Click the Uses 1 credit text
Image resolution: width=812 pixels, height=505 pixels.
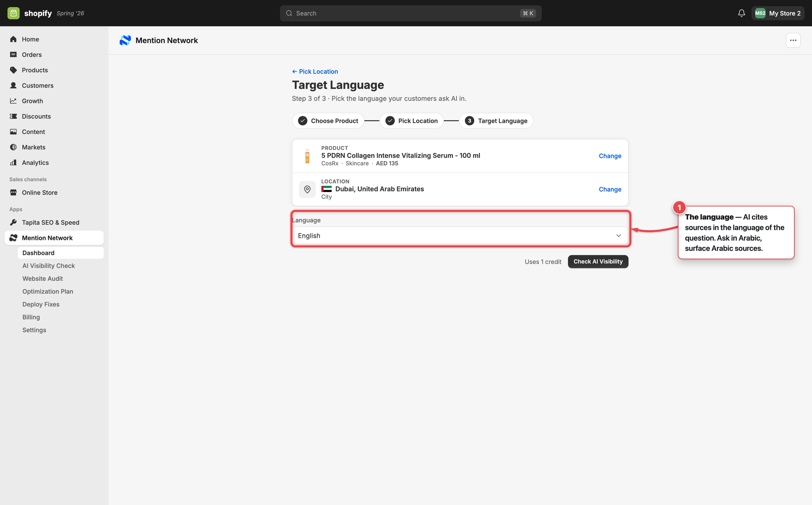pyautogui.click(x=543, y=262)
